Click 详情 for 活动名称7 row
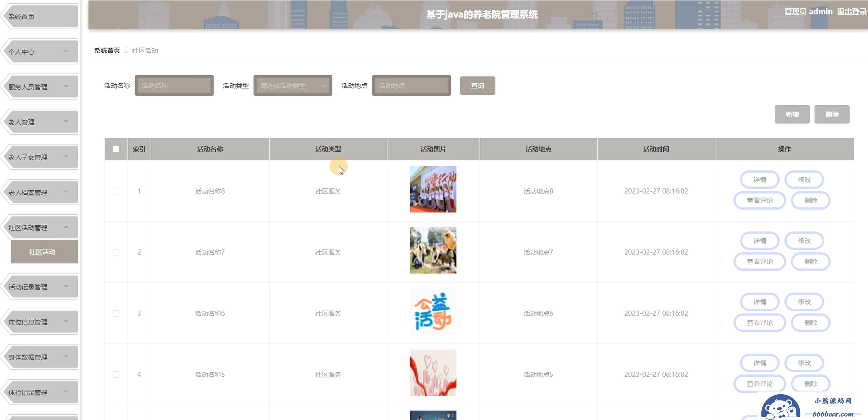Screen dimensions: 868x420 tap(759, 241)
